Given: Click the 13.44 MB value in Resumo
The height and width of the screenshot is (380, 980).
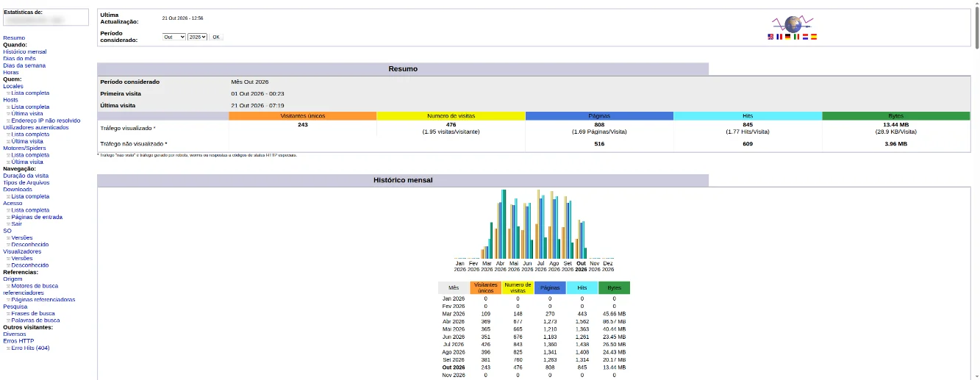Looking at the screenshot, I should pyautogui.click(x=896, y=125).
